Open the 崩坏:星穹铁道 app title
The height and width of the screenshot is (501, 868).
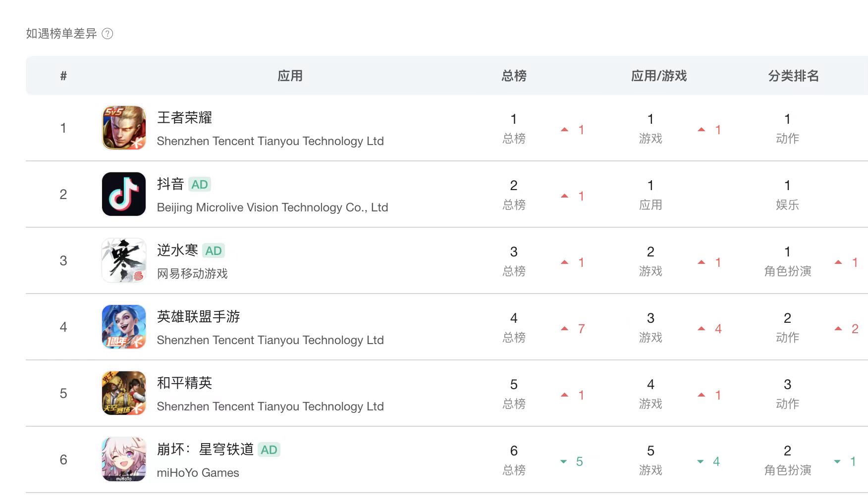pyautogui.click(x=205, y=450)
